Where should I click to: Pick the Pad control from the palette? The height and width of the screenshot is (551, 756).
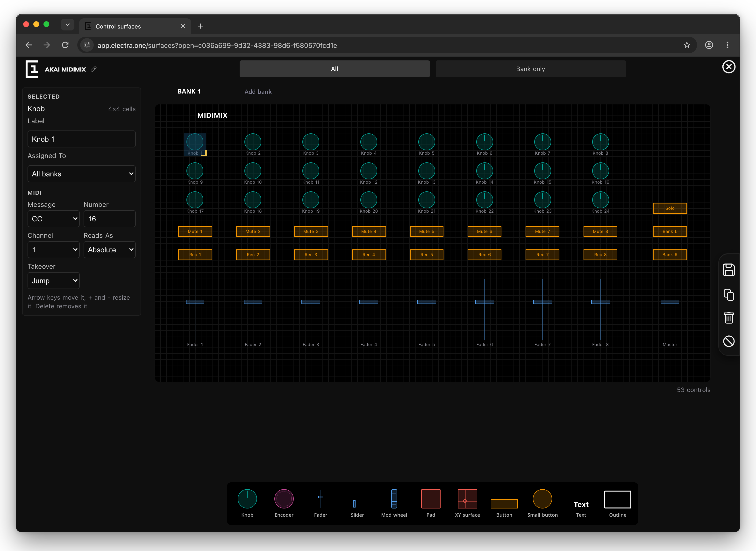coord(431,503)
